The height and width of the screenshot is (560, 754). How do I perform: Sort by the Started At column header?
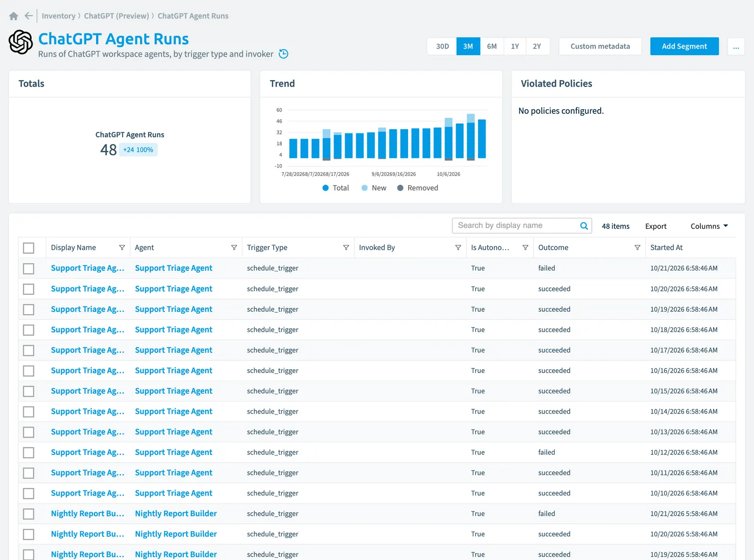click(x=666, y=248)
